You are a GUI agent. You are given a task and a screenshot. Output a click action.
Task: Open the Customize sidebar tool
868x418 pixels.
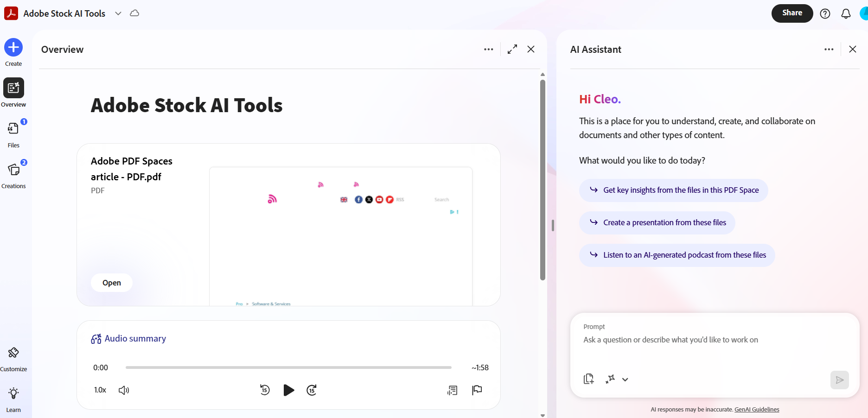[13, 359]
